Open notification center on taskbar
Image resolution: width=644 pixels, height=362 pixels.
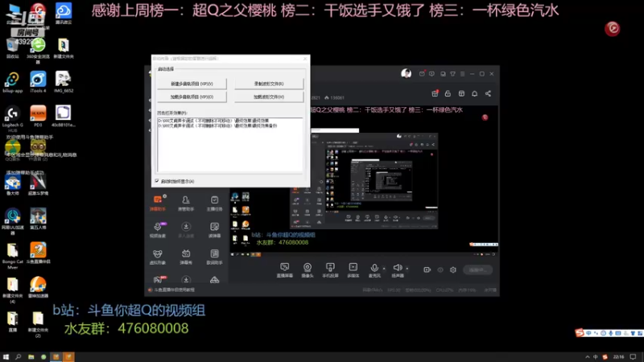tap(634, 357)
